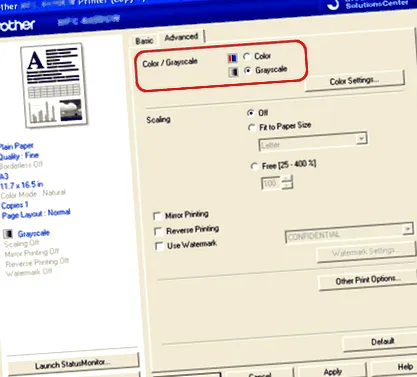Click the Grayscale icon in summary panel
The height and width of the screenshot is (377, 417).
pos(8,234)
